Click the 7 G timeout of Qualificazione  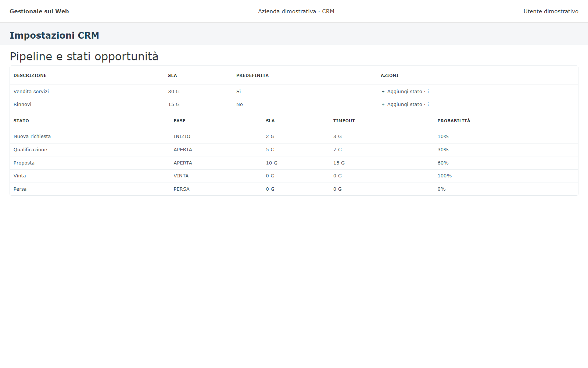337,150
